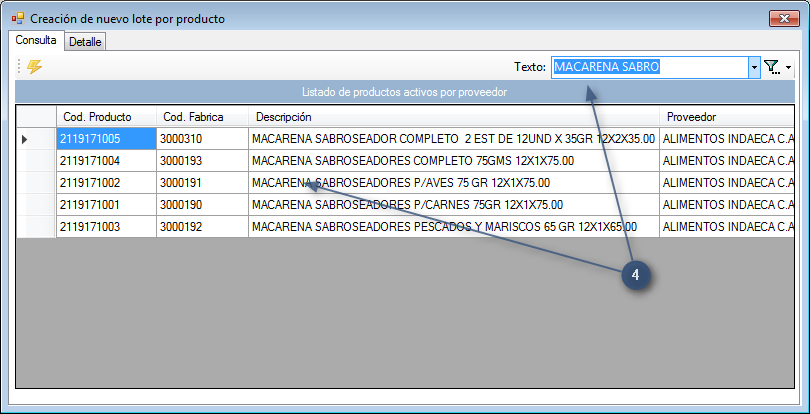Click the Texto search input field
The width and height of the screenshot is (810, 414).
(650, 67)
